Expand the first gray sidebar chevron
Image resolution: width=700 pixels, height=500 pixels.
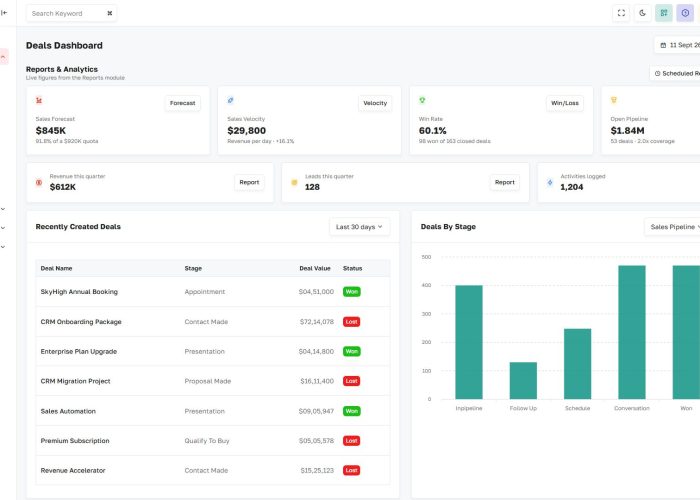(3, 209)
